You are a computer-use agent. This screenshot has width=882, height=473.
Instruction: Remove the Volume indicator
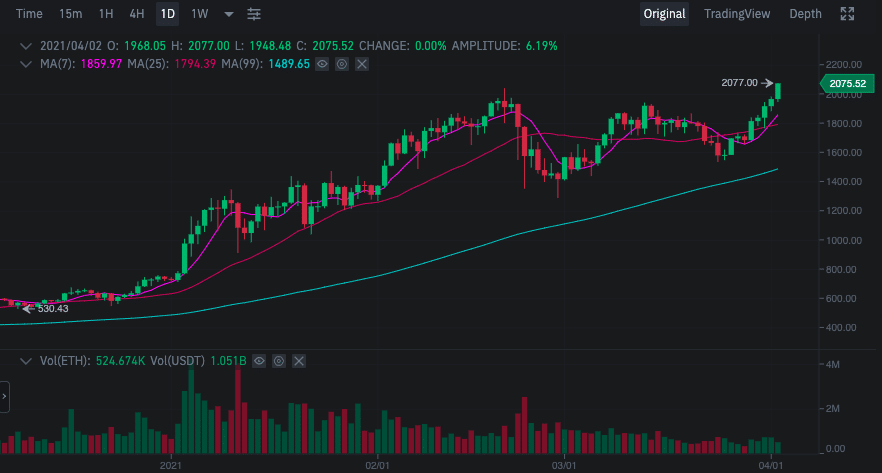[298, 360]
